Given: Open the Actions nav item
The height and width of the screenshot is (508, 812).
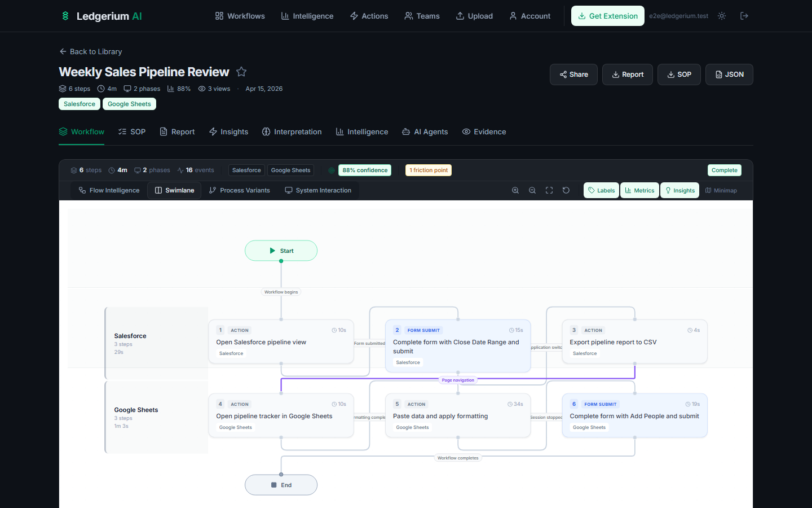Looking at the screenshot, I should (x=369, y=16).
